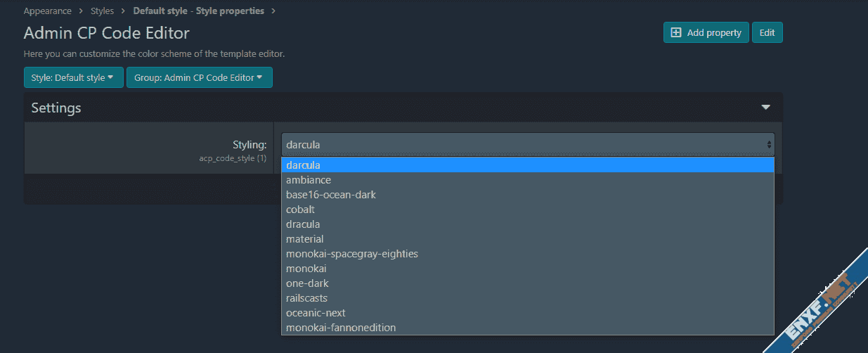Click the Styling select box arrows
Screen dimensions: 868x353
pyautogui.click(x=769, y=145)
